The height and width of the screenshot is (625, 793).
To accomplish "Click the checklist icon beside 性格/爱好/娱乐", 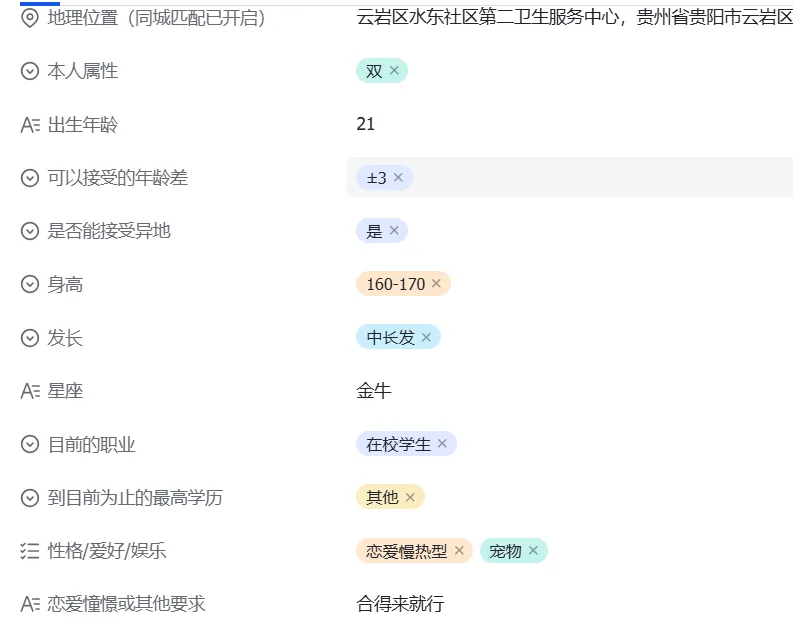I will click(30, 551).
